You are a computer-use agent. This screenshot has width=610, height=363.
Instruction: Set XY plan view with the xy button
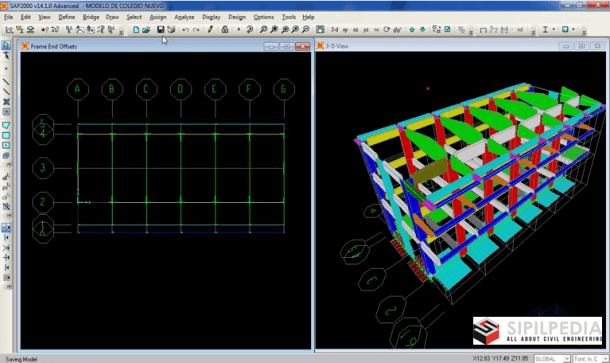tap(345, 30)
